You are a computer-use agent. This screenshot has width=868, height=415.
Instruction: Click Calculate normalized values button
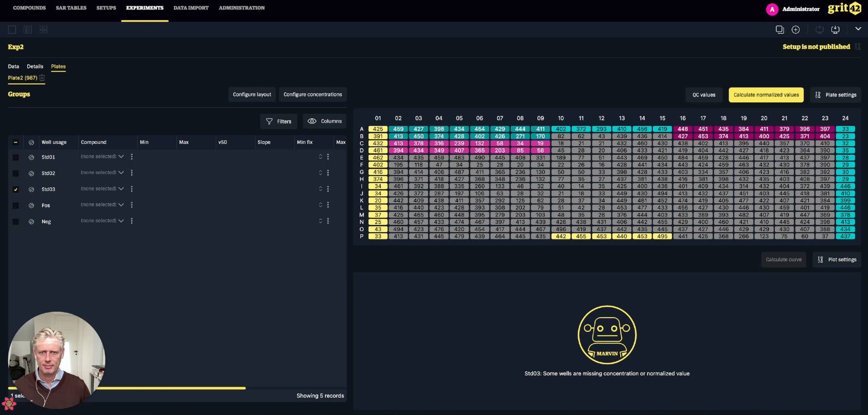(x=766, y=95)
